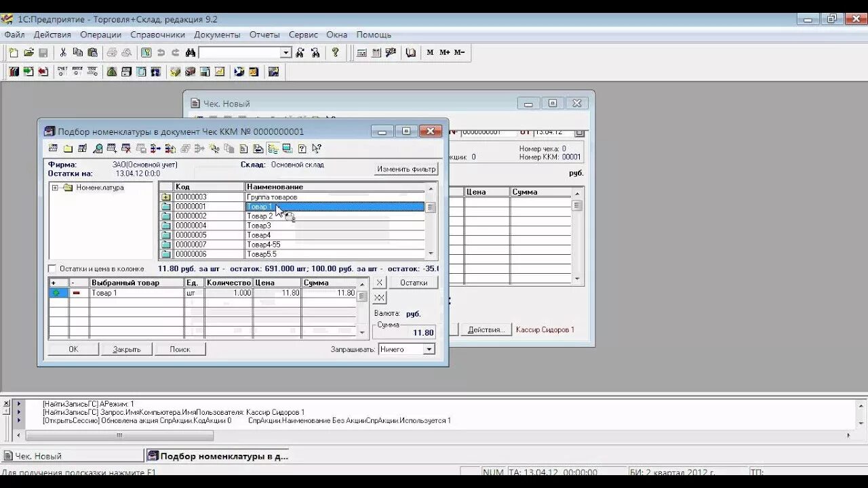Switch to 'Подбор номенклатуры в д...' window tab
The height and width of the screenshot is (488, 868).
[x=218, y=456]
